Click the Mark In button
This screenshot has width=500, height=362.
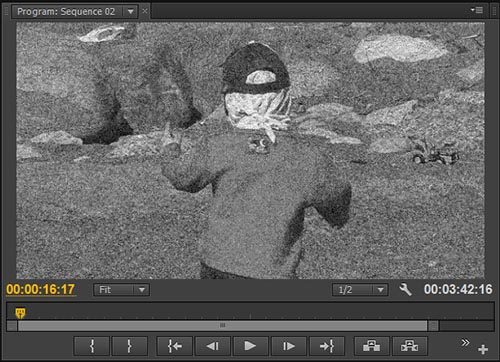(x=91, y=346)
